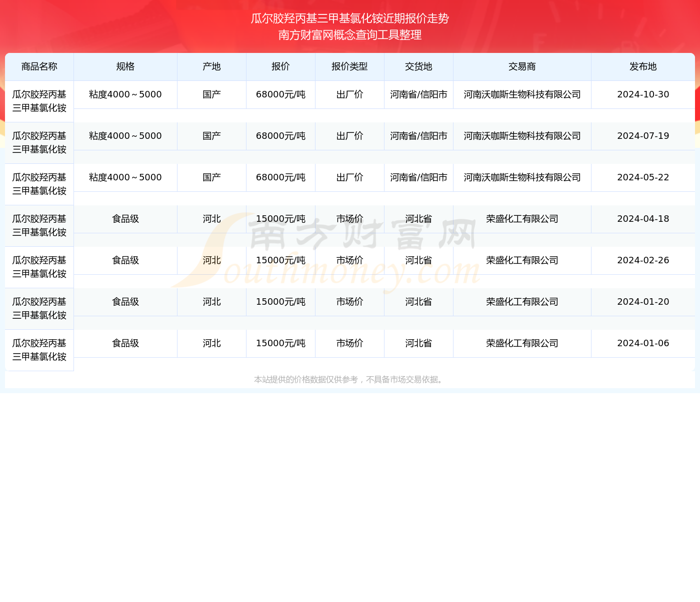Click 出厂价 in the 2024-05-22 row
The image size is (700, 602).
[x=350, y=177]
